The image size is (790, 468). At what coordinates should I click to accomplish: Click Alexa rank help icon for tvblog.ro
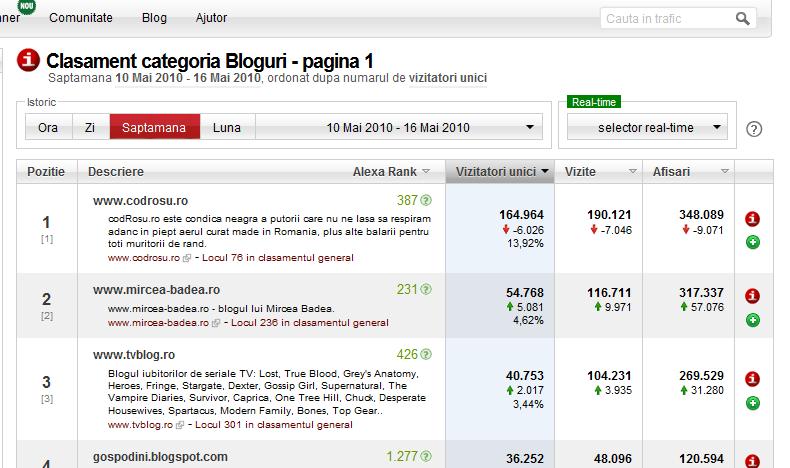pos(426,354)
